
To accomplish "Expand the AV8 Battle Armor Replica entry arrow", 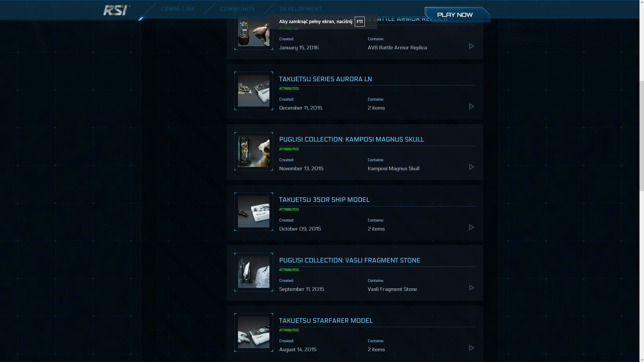I will click(472, 46).
